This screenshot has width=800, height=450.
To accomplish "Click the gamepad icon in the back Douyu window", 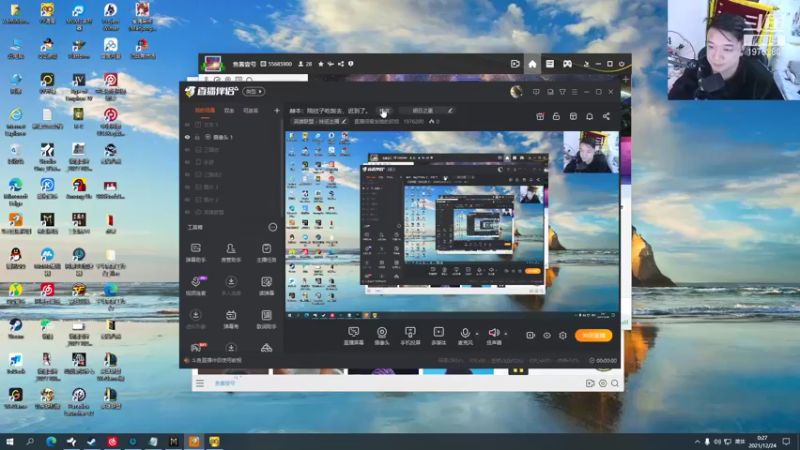I will pyautogui.click(x=567, y=64).
